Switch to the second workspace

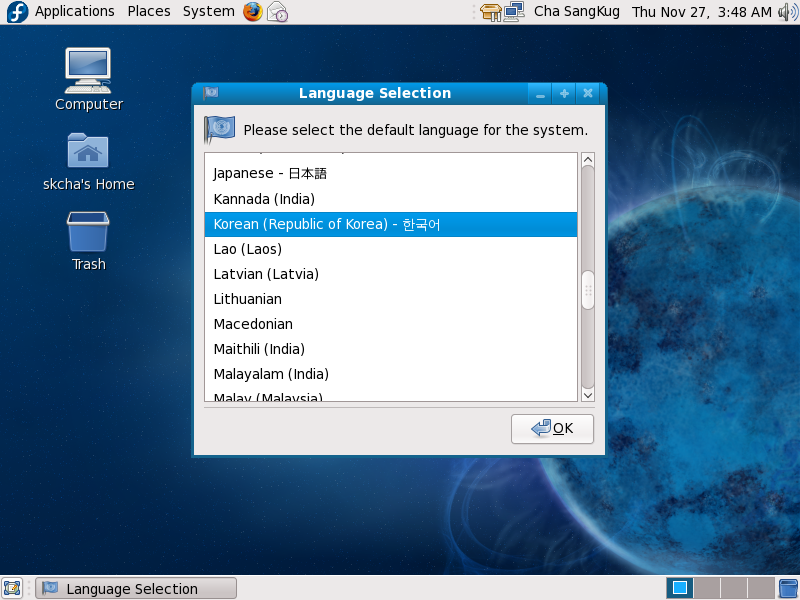707,588
